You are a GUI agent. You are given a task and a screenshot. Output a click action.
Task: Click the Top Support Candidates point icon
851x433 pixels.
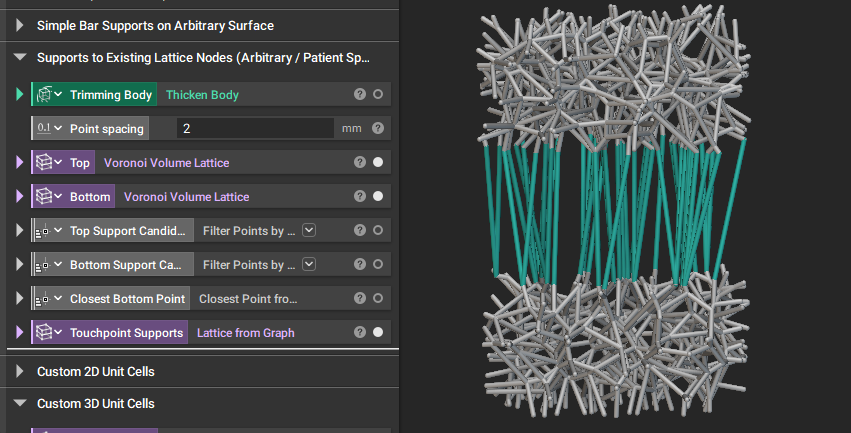tap(43, 231)
